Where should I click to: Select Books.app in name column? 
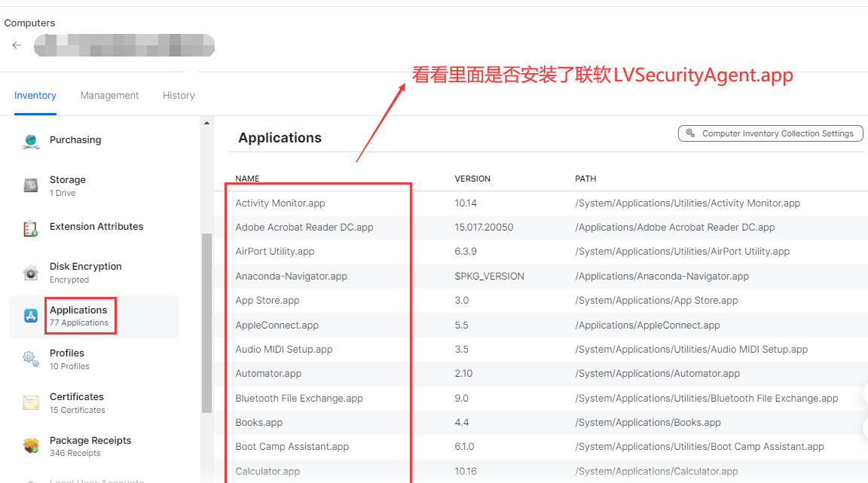(x=258, y=422)
